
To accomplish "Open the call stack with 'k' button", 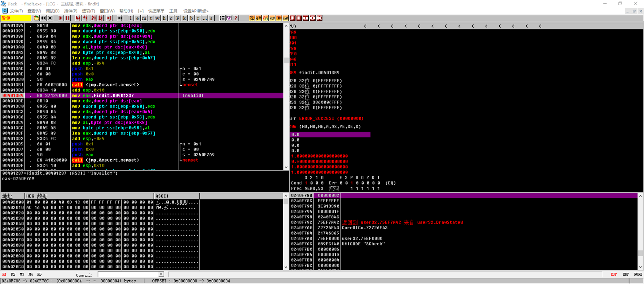I will 184,18.
